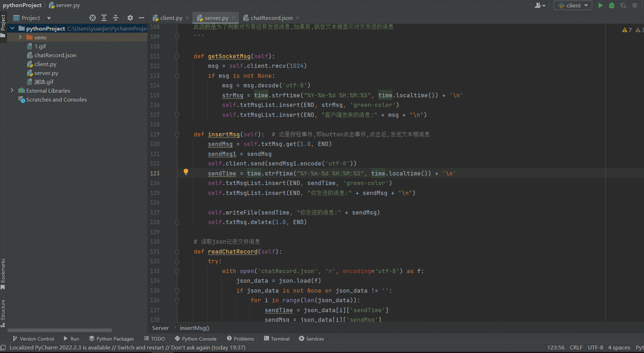Select chatRecord.json in the project tree
This screenshot has width=644, height=353.
click(55, 55)
